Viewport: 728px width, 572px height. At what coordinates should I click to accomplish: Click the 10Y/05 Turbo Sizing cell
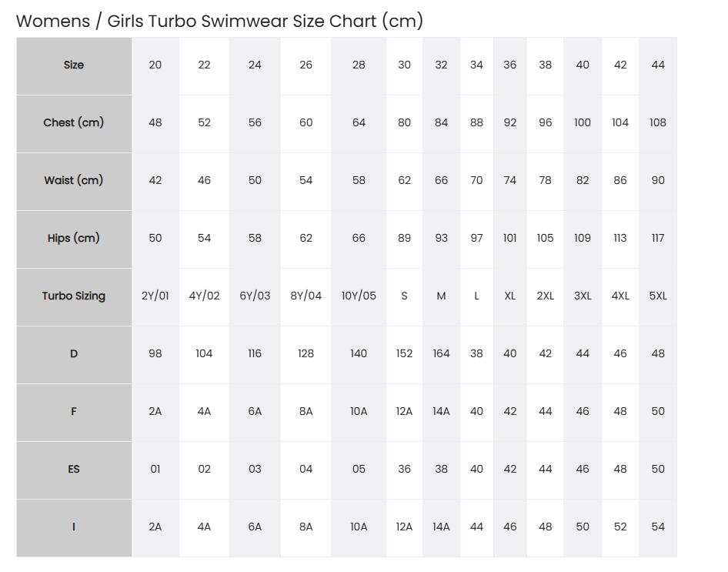tap(359, 297)
